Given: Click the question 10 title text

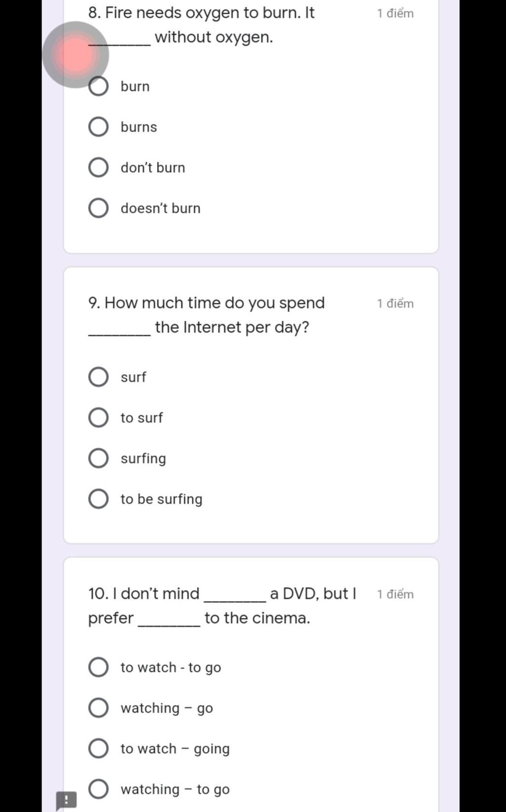Looking at the screenshot, I should coord(222,605).
